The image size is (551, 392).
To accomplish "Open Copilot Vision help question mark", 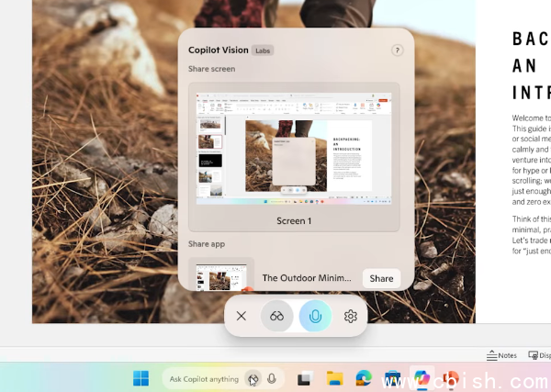I will (x=397, y=50).
